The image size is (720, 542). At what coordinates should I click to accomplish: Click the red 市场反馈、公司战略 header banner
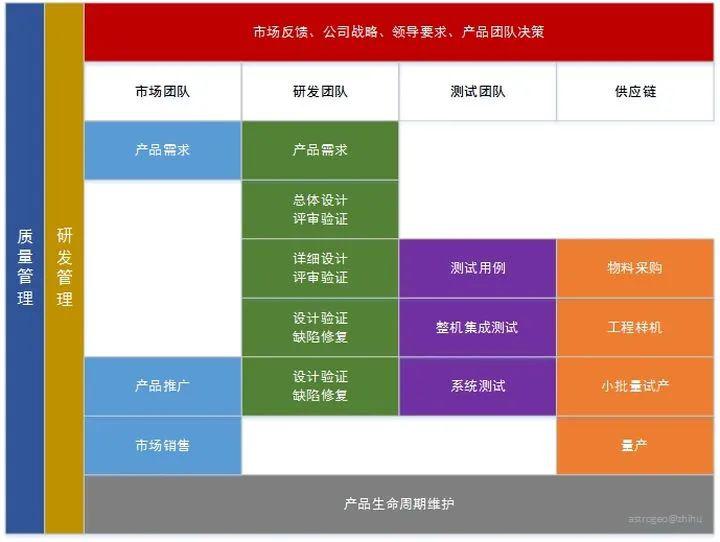(399, 32)
